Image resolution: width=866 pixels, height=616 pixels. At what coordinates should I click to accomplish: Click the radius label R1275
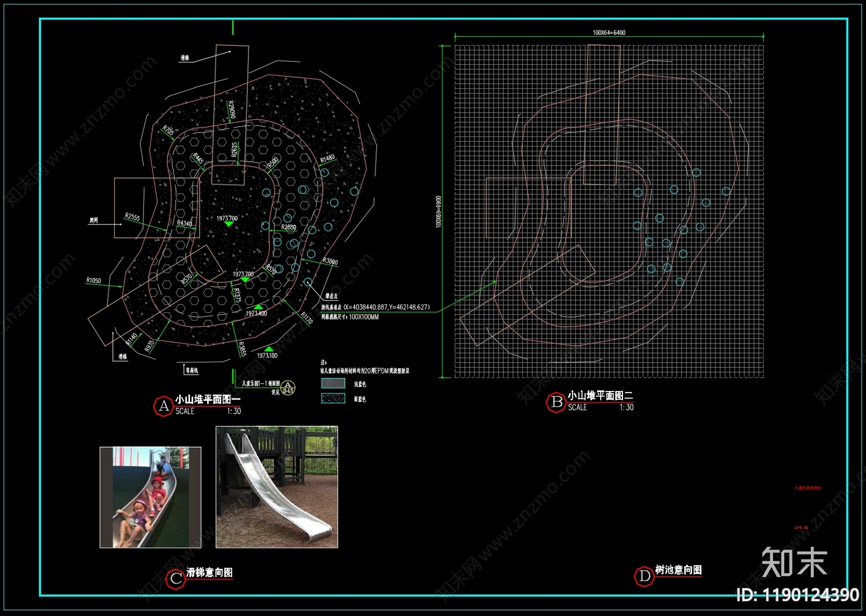coord(237,295)
